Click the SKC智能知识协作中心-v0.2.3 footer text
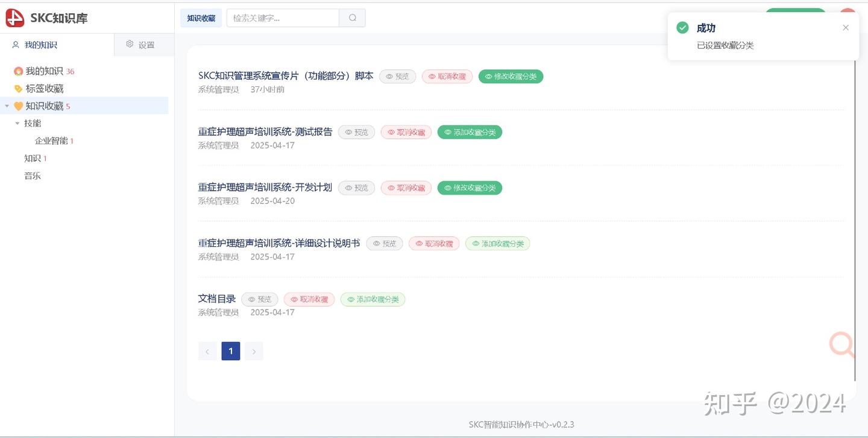 click(521, 425)
